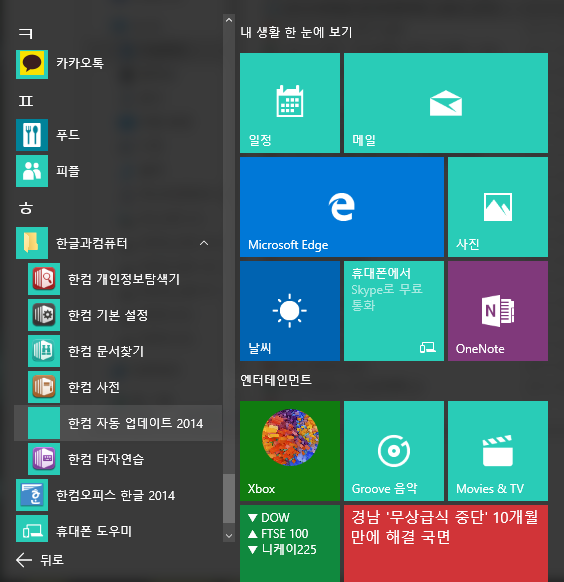Open the 메일 mail tile
This screenshot has height=582, width=564.
click(x=446, y=103)
